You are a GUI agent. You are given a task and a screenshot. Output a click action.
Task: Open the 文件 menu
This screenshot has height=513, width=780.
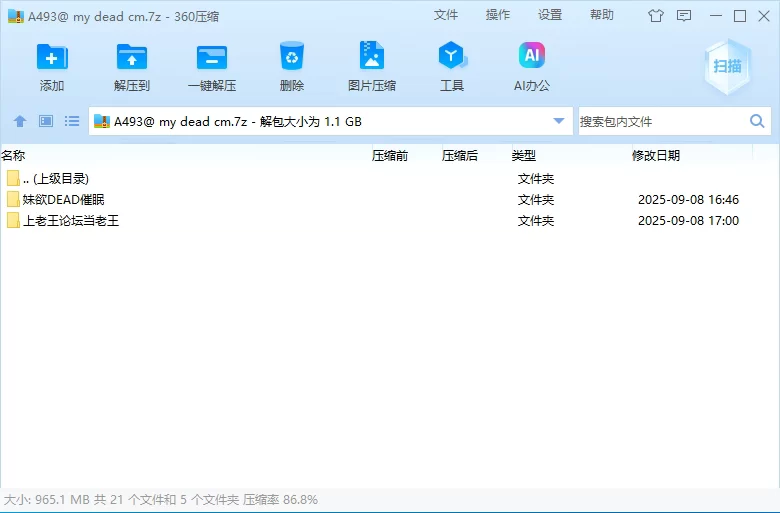[445, 15]
